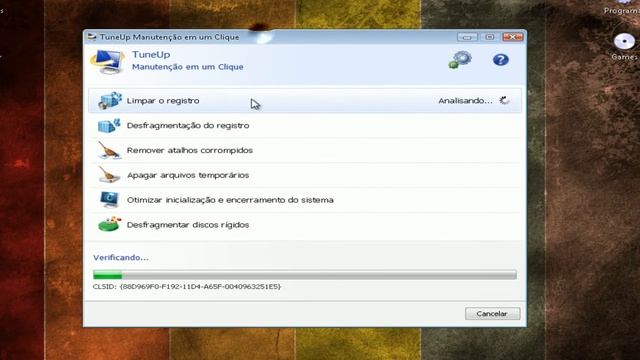Select the Apagar arquivos temporários text
Image resolution: width=640 pixels, height=360 pixels.
pos(188,175)
